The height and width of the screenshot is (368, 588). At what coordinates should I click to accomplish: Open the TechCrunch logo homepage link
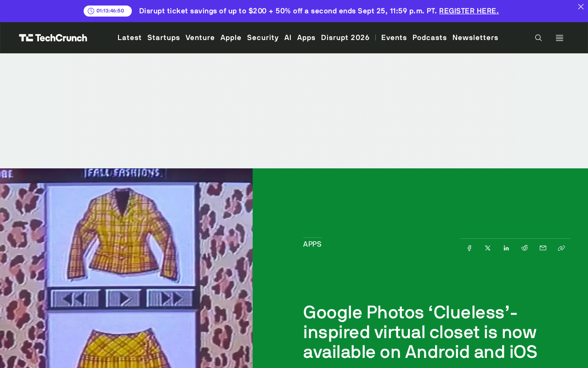point(53,38)
